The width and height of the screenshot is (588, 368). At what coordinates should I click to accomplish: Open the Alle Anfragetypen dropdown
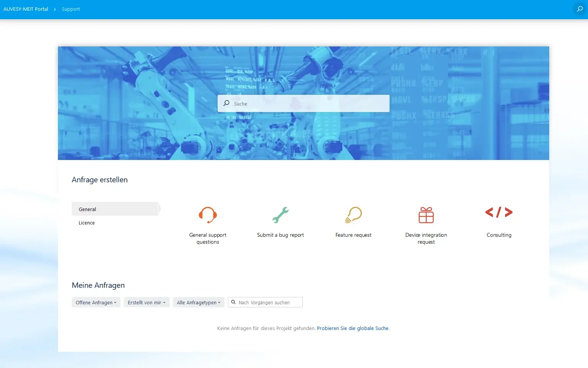tap(198, 302)
